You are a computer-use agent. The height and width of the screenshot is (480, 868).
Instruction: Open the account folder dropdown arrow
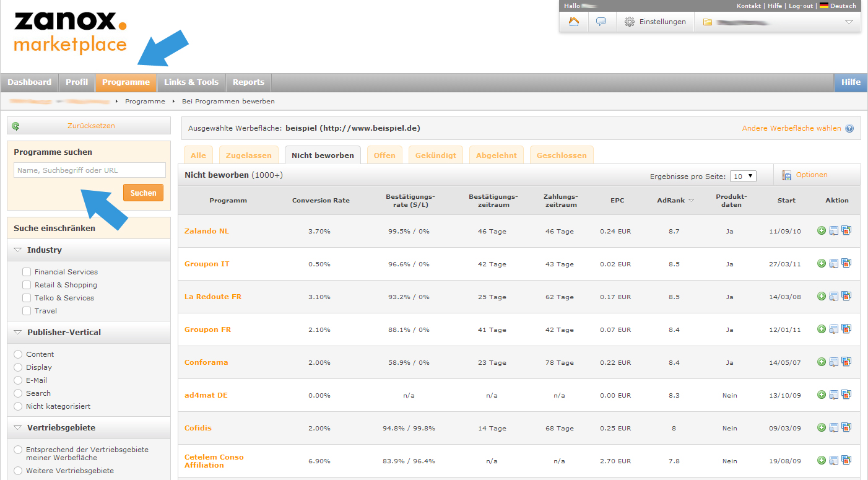click(849, 22)
